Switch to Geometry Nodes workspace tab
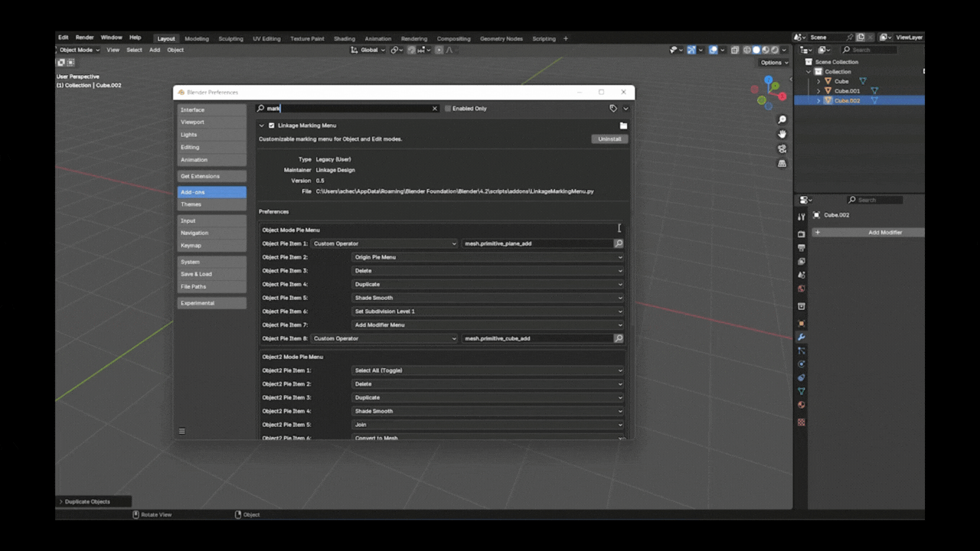980x551 pixels. [x=501, y=39]
